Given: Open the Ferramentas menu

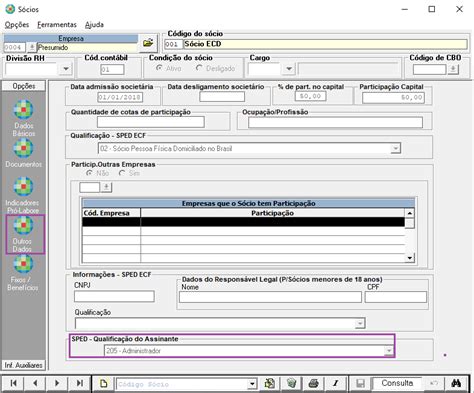Looking at the screenshot, I should coord(57,25).
